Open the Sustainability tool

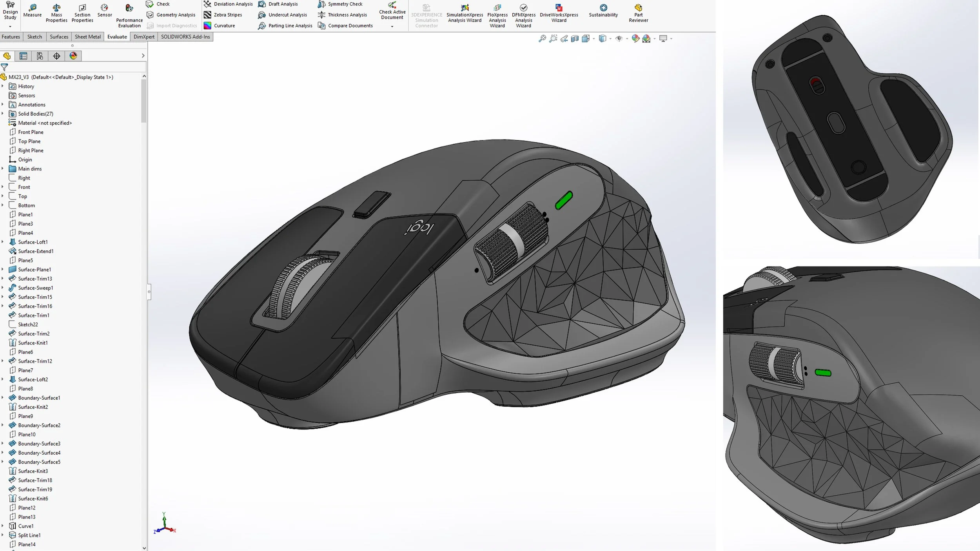[603, 8]
